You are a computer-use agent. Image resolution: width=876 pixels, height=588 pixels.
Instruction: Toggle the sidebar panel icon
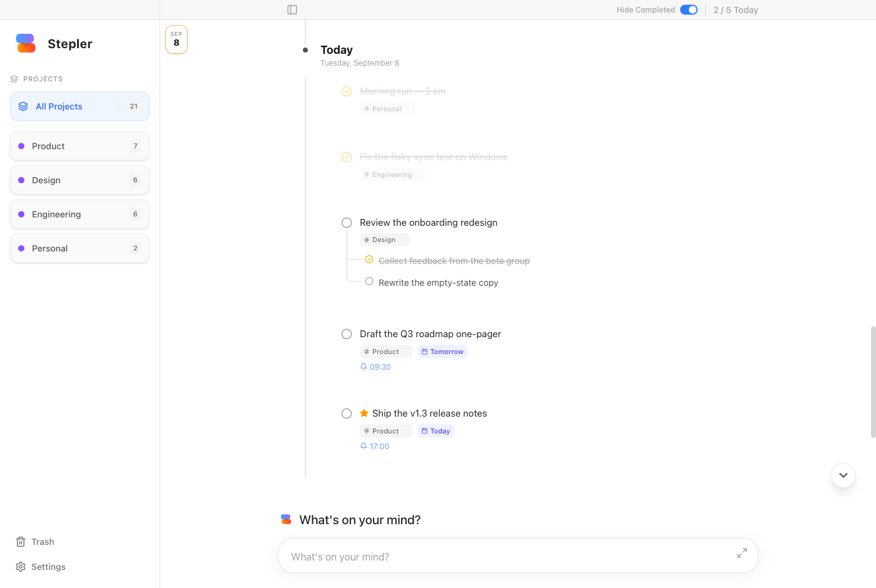tap(292, 10)
